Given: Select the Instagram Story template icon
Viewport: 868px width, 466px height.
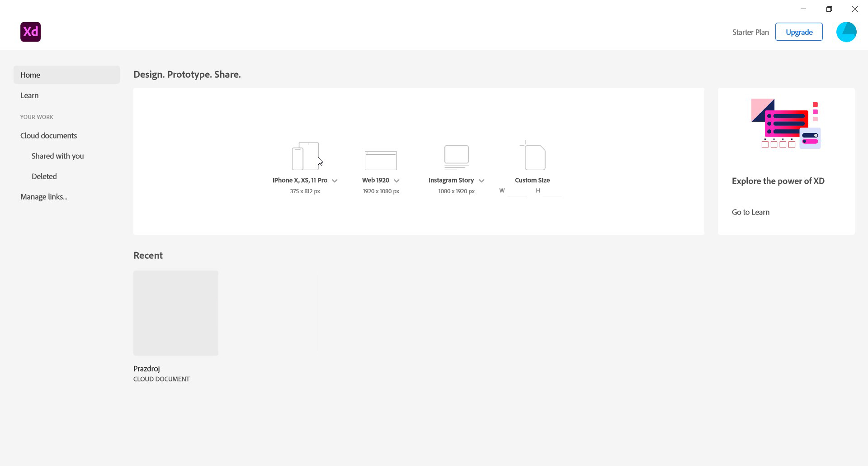Looking at the screenshot, I should coord(456,157).
